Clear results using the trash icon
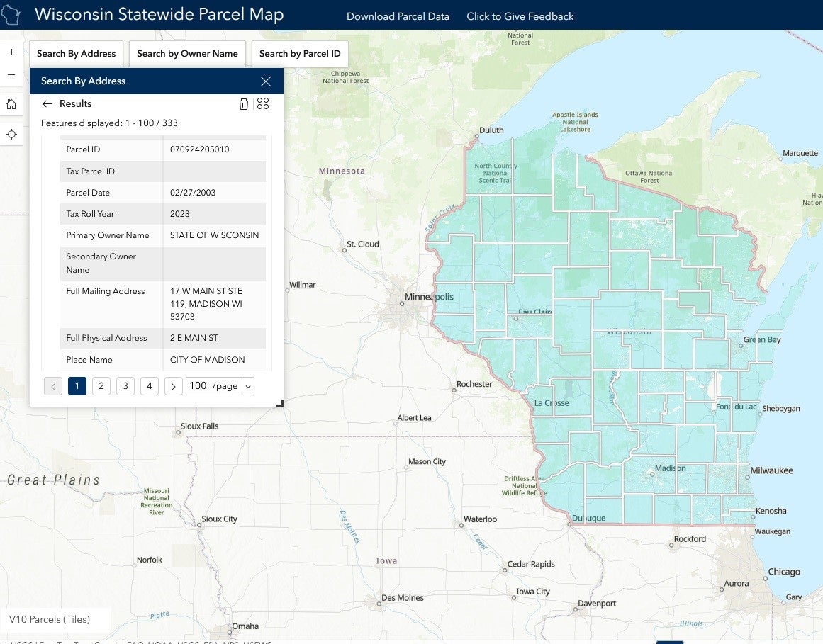This screenshot has width=823, height=644. coord(244,104)
